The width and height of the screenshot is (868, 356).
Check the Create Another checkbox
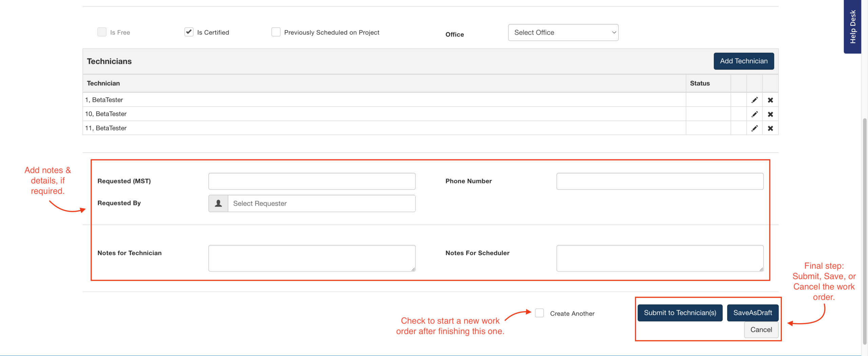click(x=539, y=313)
